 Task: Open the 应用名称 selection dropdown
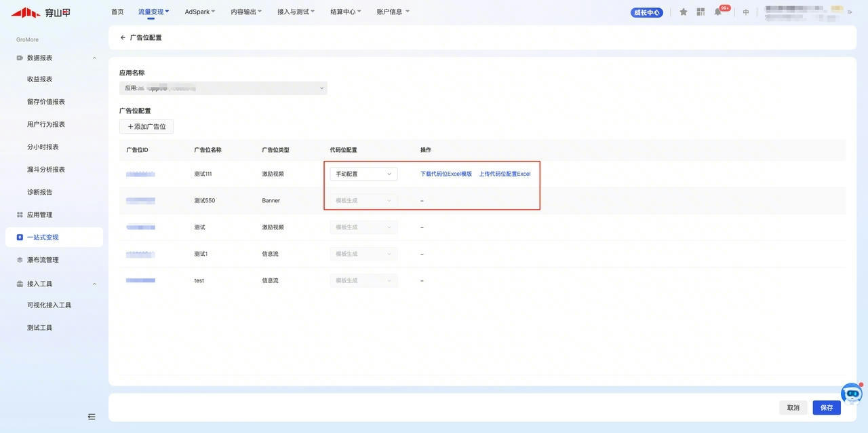pos(223,88)
